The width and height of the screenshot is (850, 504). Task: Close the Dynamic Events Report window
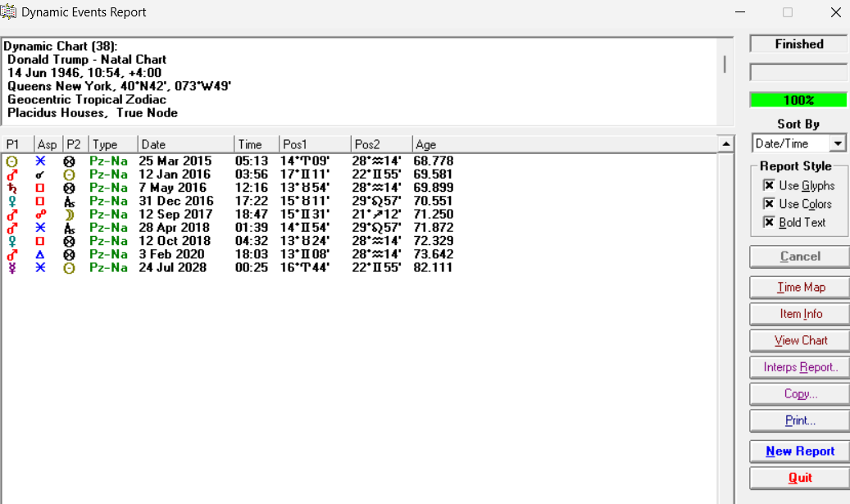click(836, 12)
